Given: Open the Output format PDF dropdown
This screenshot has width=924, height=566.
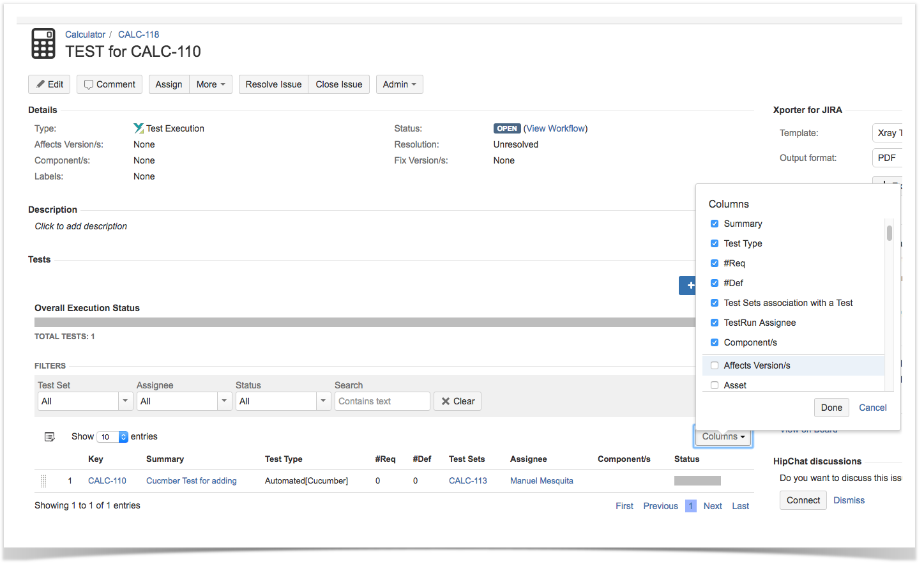Looking at the screenshot, I should click(887, 158).
